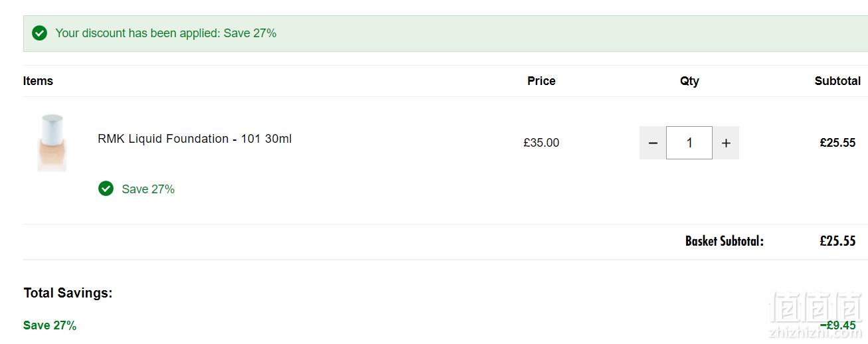The height and width of the screenshot is (344, 868).
Task: Open the RMK Liquid Foundation product thumbnail
Action: point(52,143)
